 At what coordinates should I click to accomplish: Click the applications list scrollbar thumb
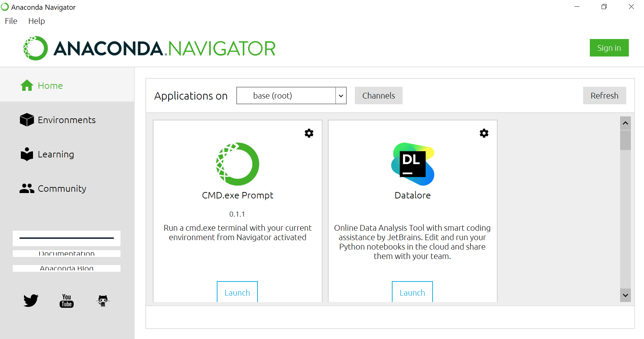(x=625, y=140)
